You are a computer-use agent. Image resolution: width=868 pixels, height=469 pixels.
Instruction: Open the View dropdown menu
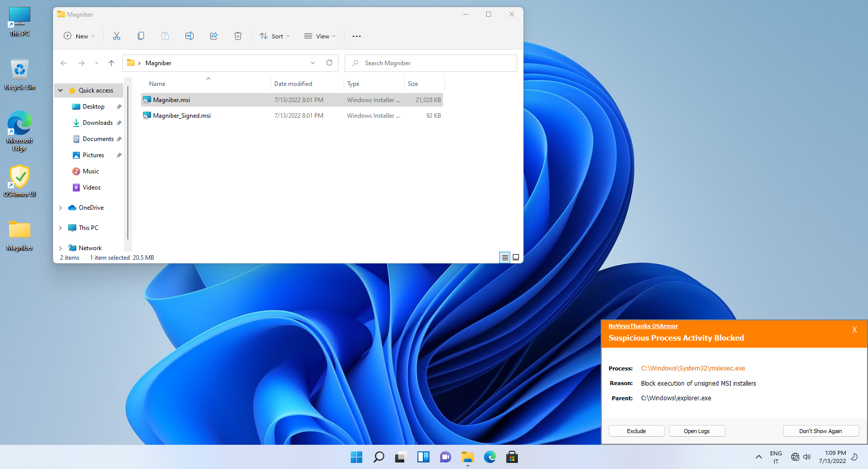320,36
